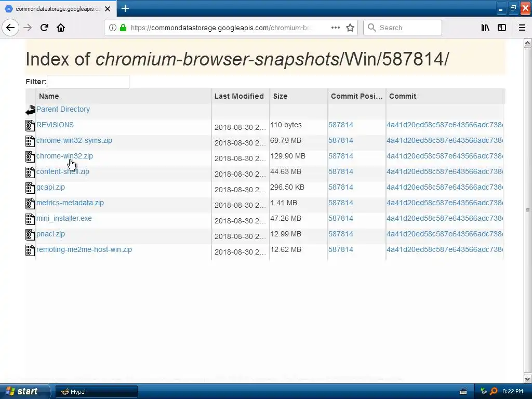Screen dimensions: 532x399
Task: Show site information icon in address bar
Action: [x=112, y=28]
